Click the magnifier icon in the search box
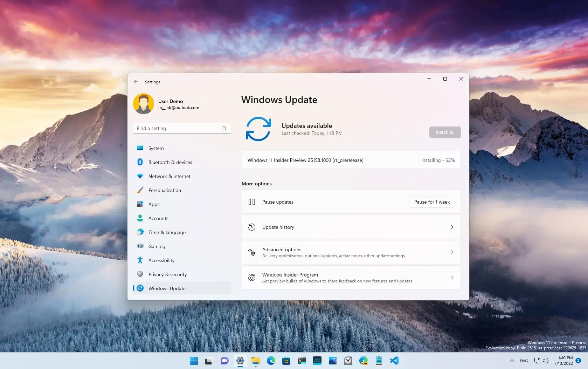The image size is (588, 369). point(224,128)
